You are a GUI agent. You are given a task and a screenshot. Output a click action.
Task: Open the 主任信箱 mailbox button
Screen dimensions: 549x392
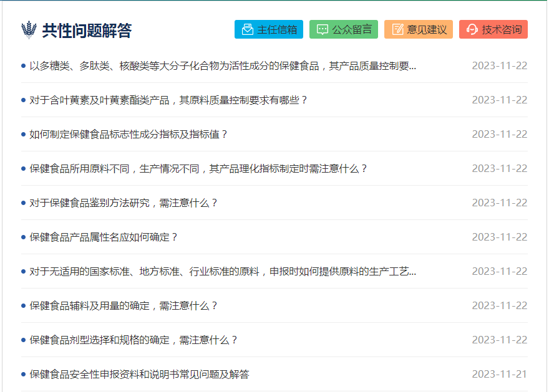click(268, 29)
